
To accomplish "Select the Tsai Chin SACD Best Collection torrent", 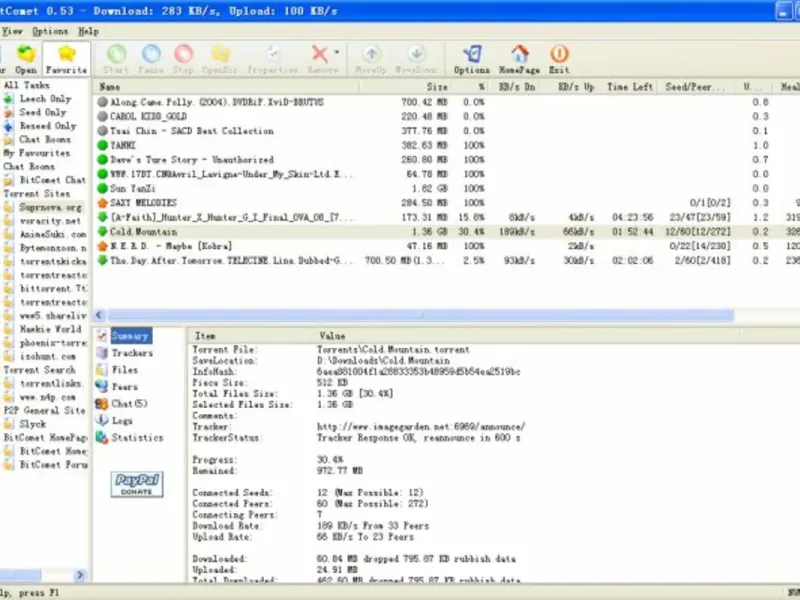I will (x=446, y=131).
